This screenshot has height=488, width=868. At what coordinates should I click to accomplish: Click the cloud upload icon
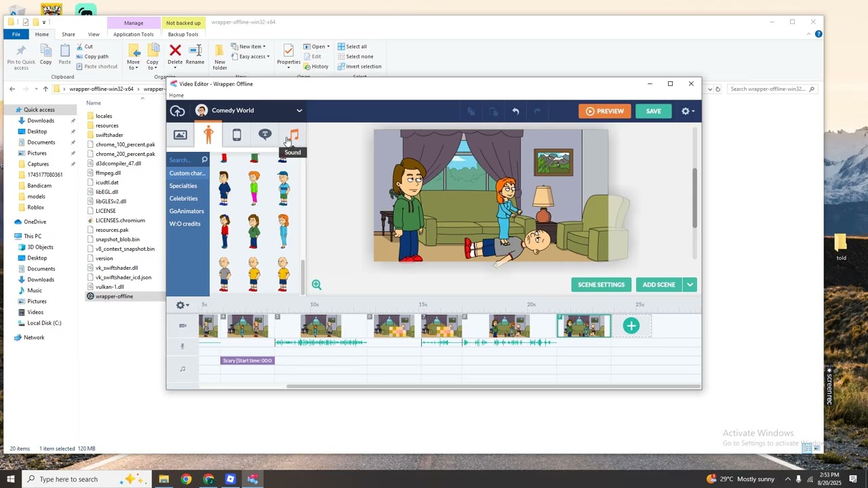tap(178, 111)
